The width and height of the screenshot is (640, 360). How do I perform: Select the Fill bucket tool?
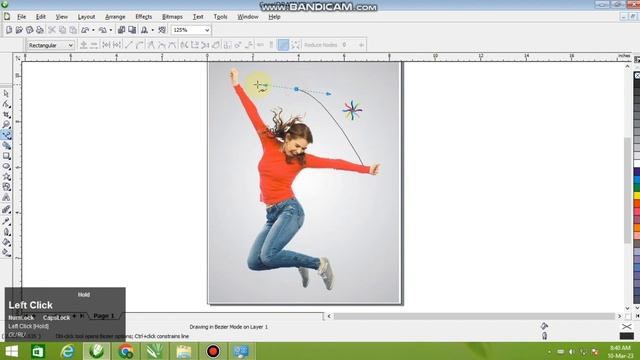coord(6,242)
